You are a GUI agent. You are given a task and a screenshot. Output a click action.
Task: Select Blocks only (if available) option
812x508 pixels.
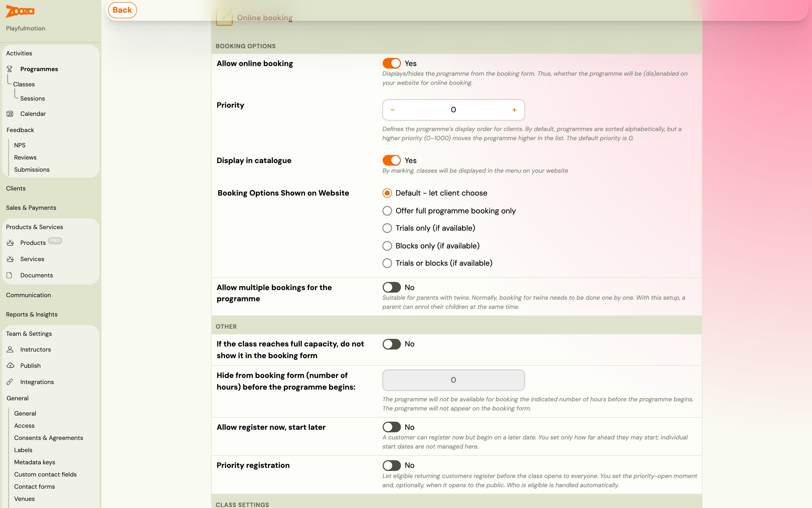click(x=387, y=246)
